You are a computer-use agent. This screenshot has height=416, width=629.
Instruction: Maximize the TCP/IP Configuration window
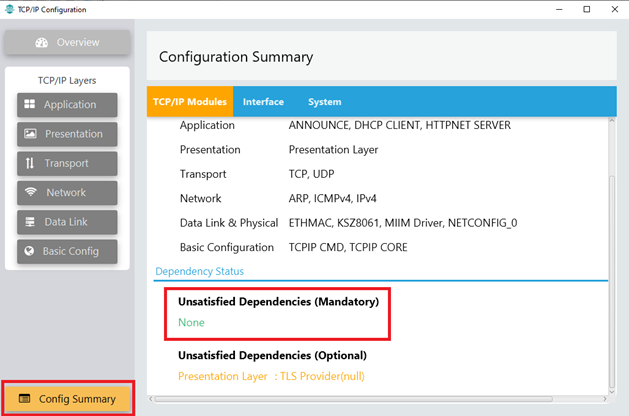586,9
